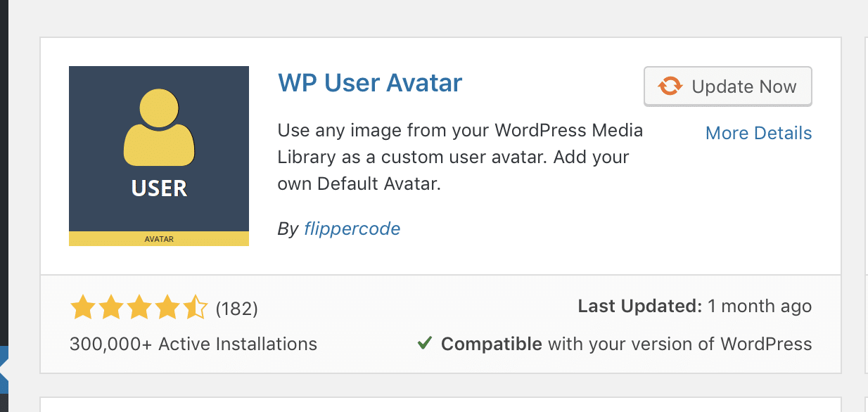Open the More Details link

[x=758, y=133]
